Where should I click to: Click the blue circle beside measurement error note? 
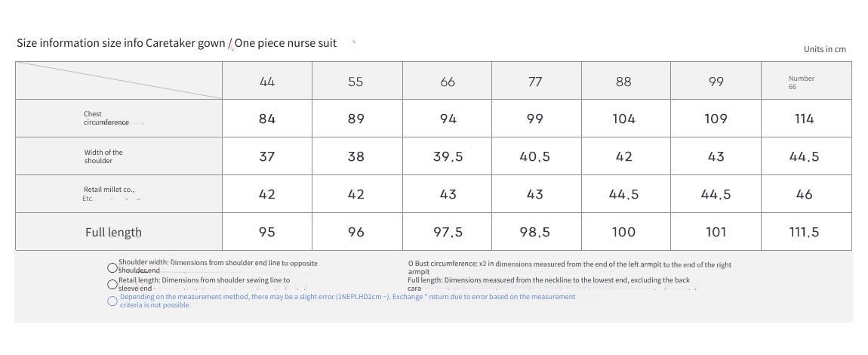click(112, 301)
